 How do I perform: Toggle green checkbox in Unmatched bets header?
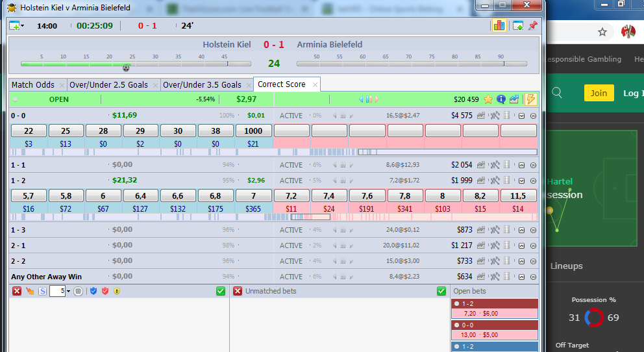pyautogui.click(x=441, y=291)
